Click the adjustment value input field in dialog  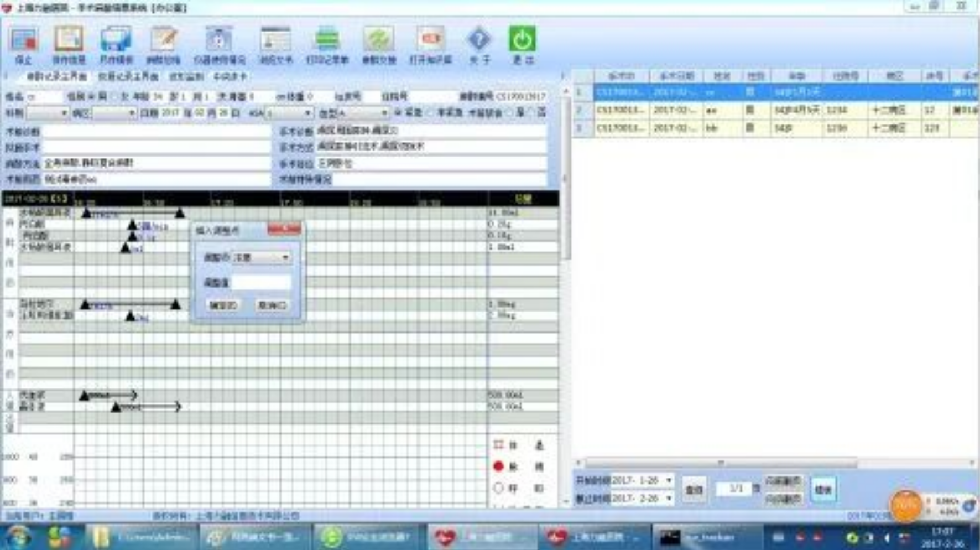click(261, 283)
